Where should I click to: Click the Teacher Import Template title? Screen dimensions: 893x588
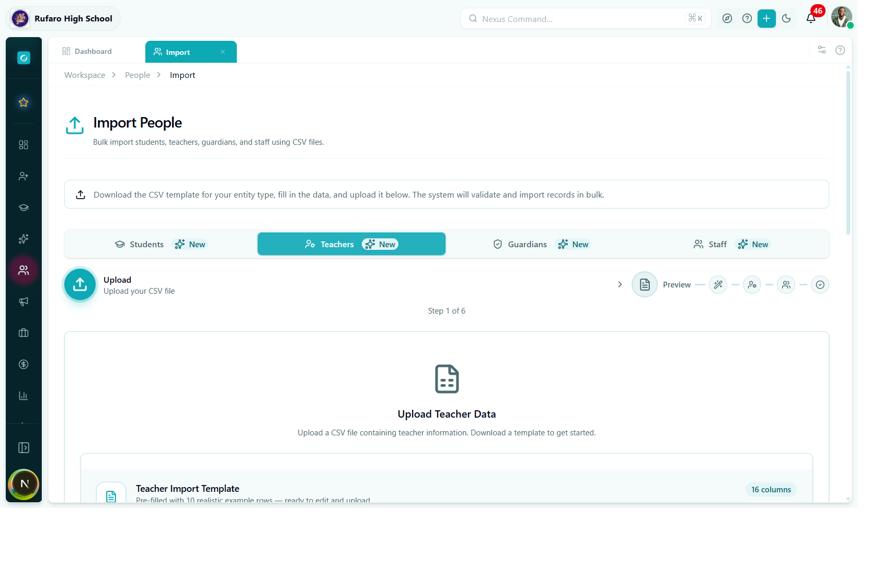(188, 489)
